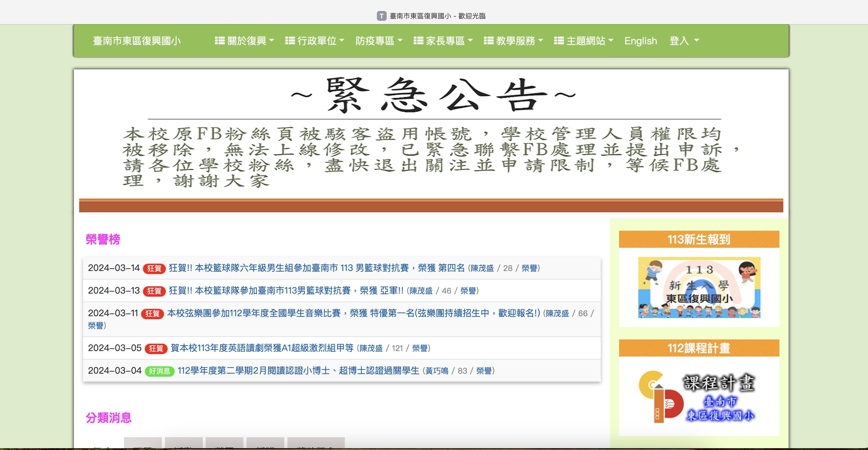Open the 登入 login dropdown

[x=684, y=41]
